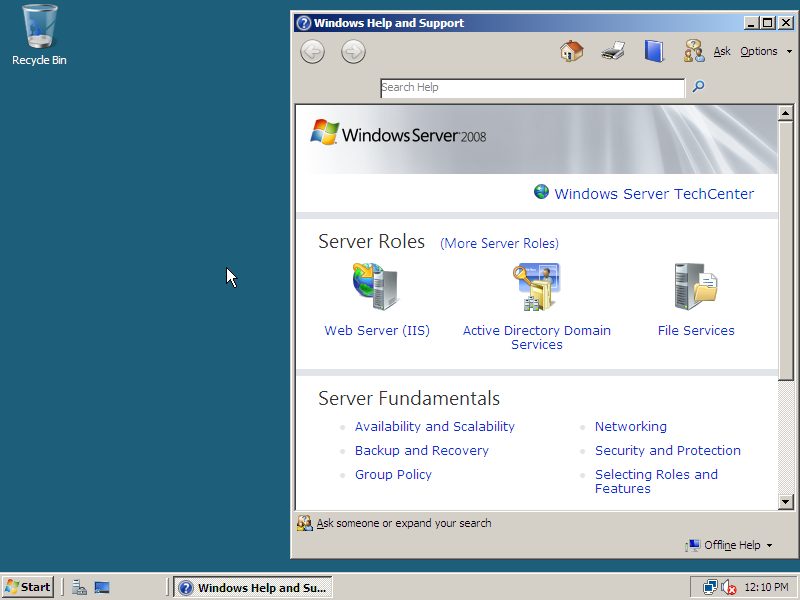This screenshot has width=800, height=600.
Task: Expand the Options dropdown menu
Action: click(765, 51)
